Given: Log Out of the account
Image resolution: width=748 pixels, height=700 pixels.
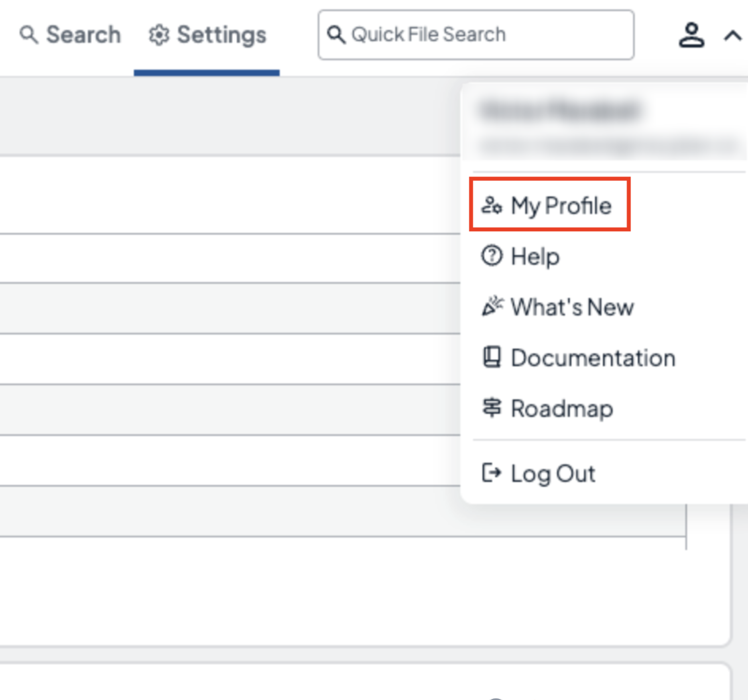Looking at the screenshot, I should coord(553,474).
